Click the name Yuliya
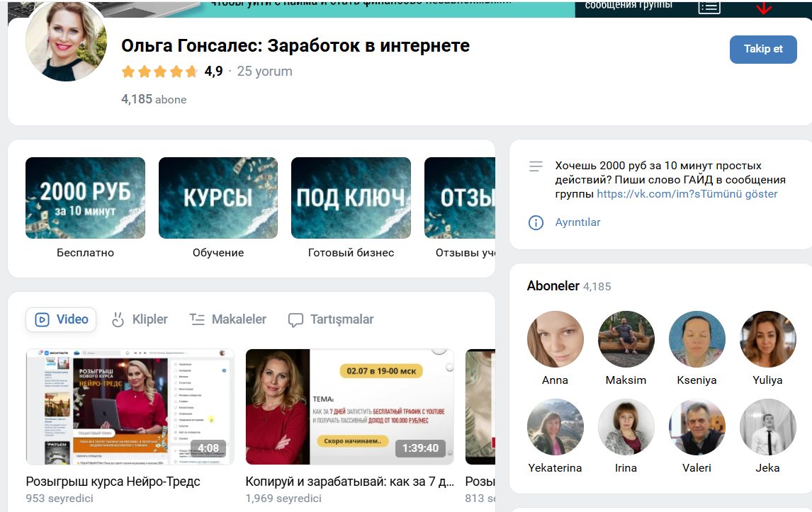The width and height of the screenshot is (812, 512). 767,380
